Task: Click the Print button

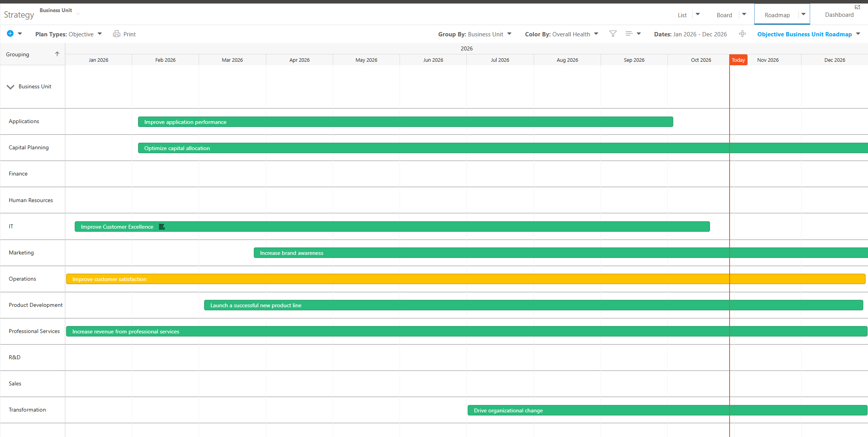Action: pyautogui.click(x=124, y=34)
